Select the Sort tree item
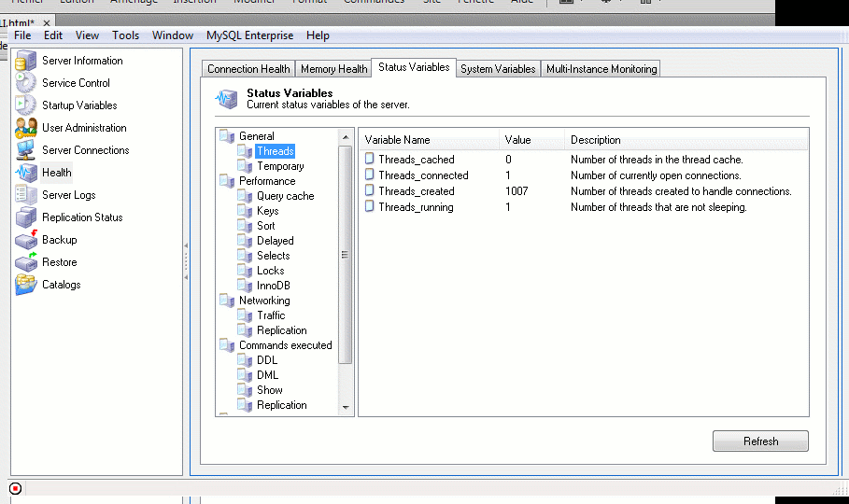Viewport: 849px width, 504px height. click(x=266, y=226)
